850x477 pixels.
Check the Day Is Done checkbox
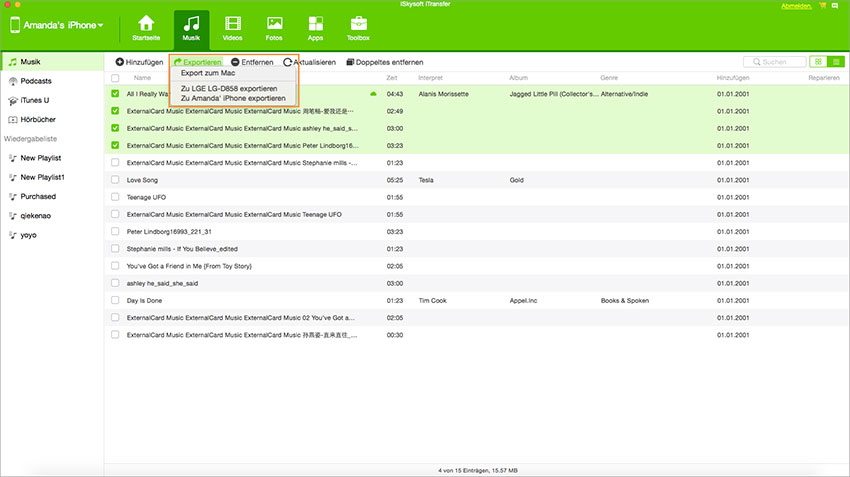115,300
